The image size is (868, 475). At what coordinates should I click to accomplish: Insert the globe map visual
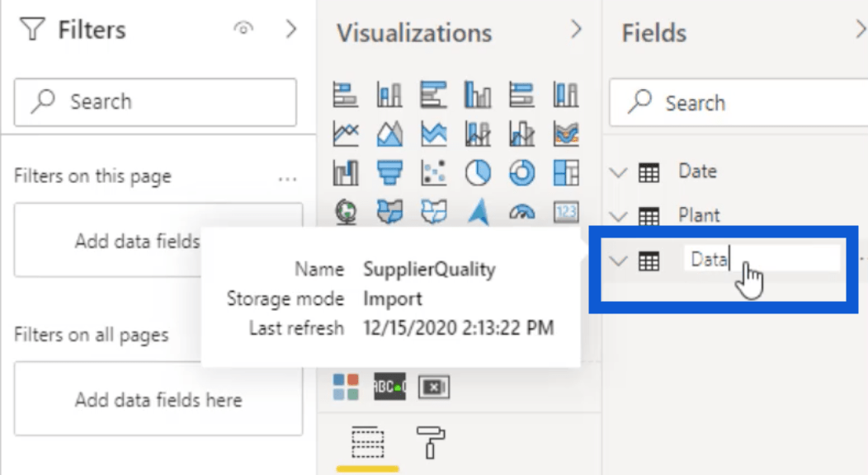[x=346, y=212]
